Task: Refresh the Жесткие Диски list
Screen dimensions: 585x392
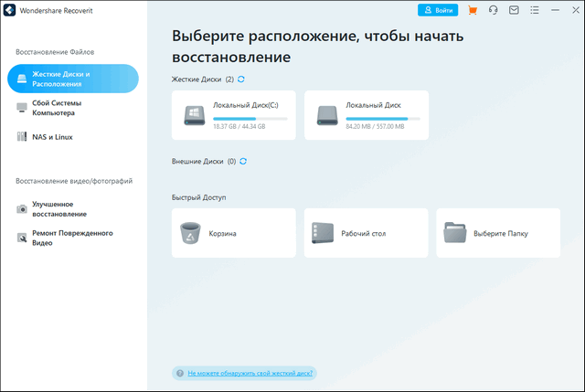Action: click(x=240, y=80)
